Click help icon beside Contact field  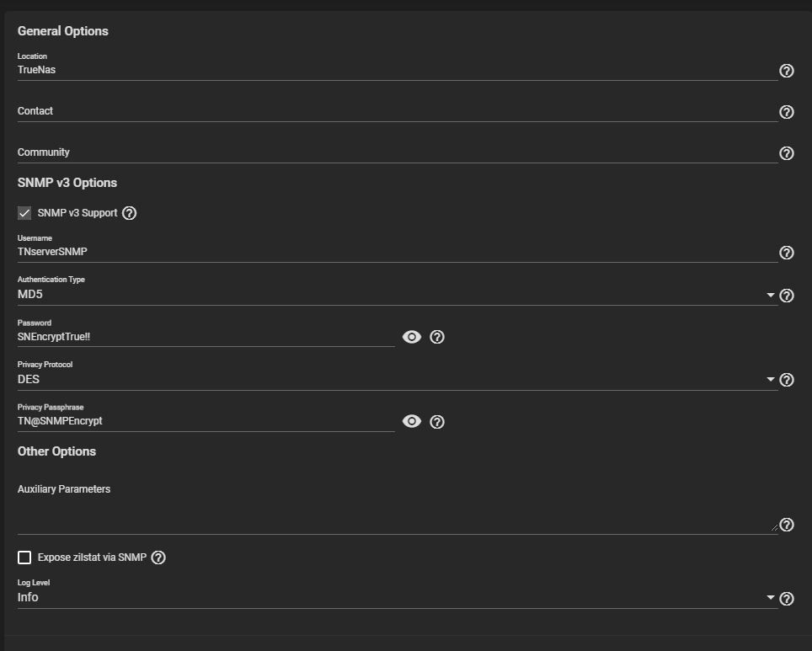[787, 112]
